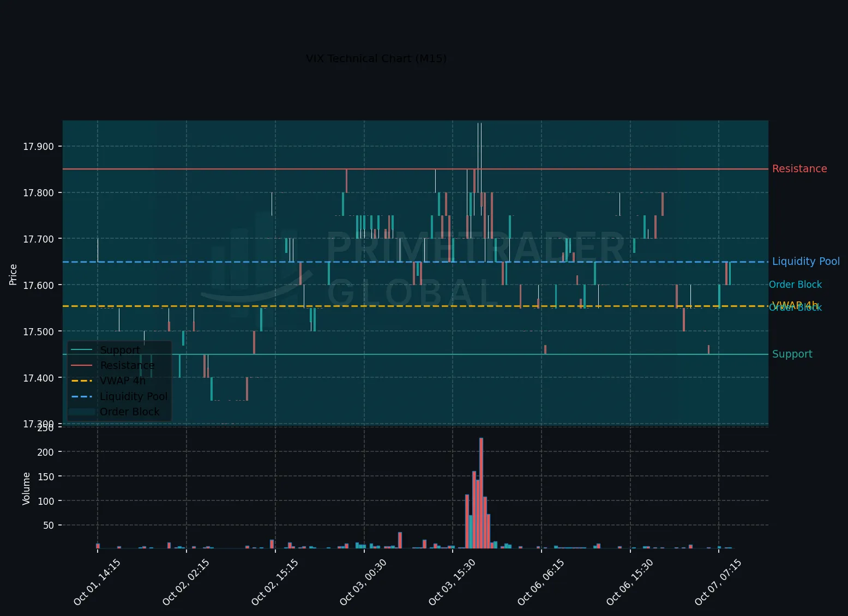Click the 'VWAP 4h' label right of the chart
Viewport: 848px width, 616px height.
[795, 305]
